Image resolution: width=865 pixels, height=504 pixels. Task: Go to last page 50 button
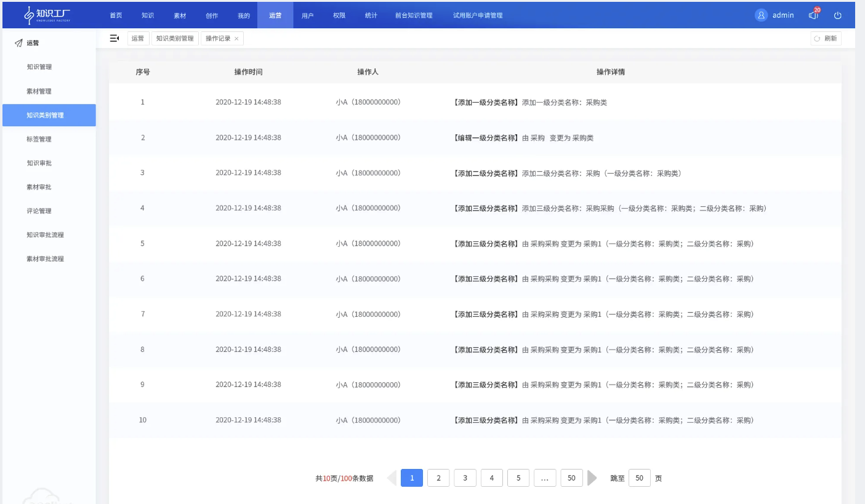[571, 478]
